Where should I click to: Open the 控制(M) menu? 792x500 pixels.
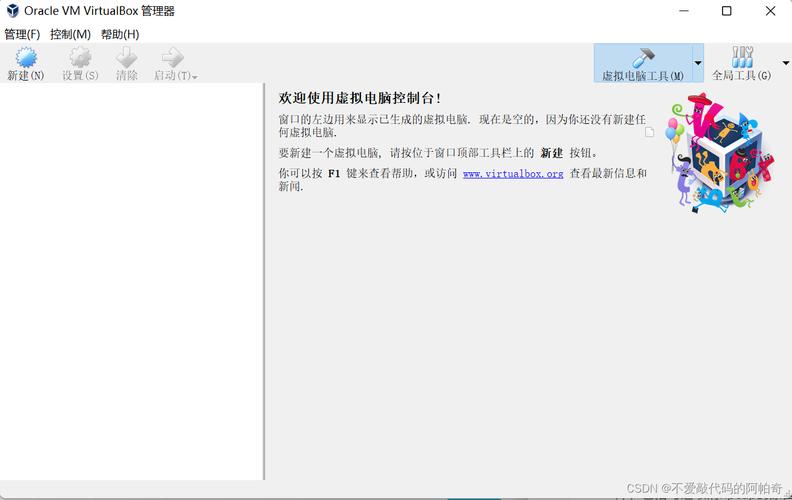coord(70,34)
